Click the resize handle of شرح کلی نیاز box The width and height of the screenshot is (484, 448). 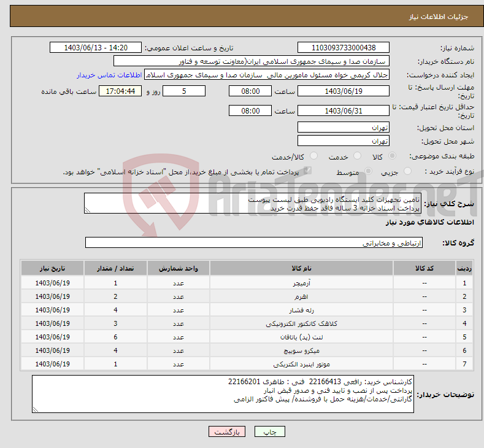(88, 210)
